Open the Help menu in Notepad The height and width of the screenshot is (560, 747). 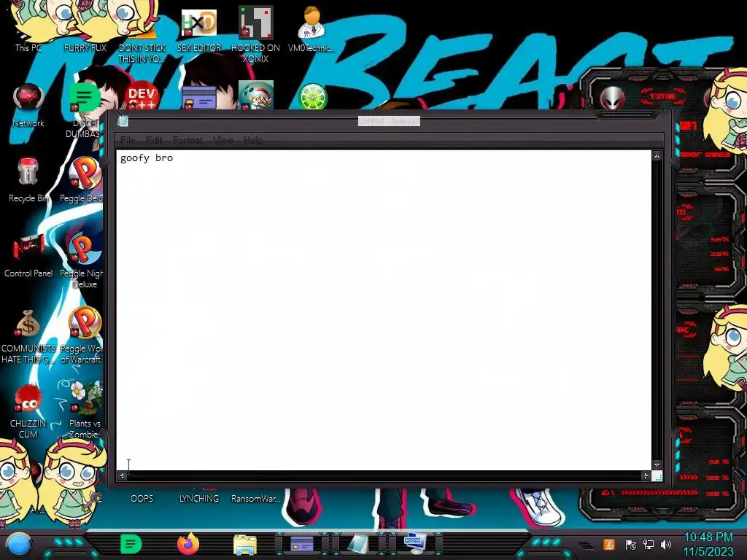253,140
